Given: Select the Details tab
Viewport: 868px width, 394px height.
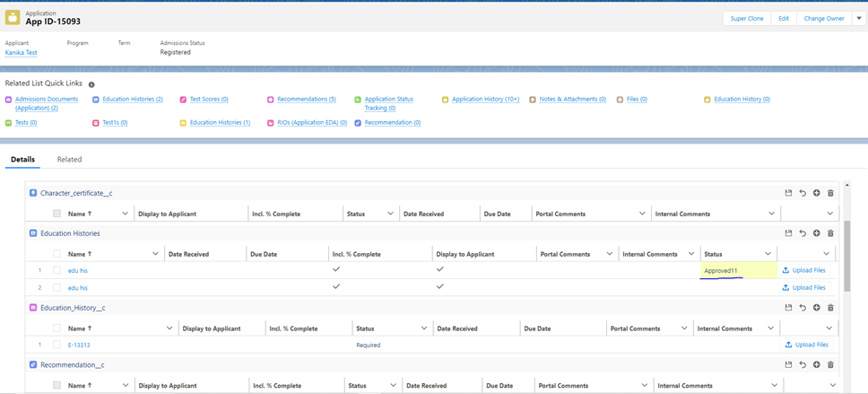Looking at the screenshot, I should (x=22, y=160).
